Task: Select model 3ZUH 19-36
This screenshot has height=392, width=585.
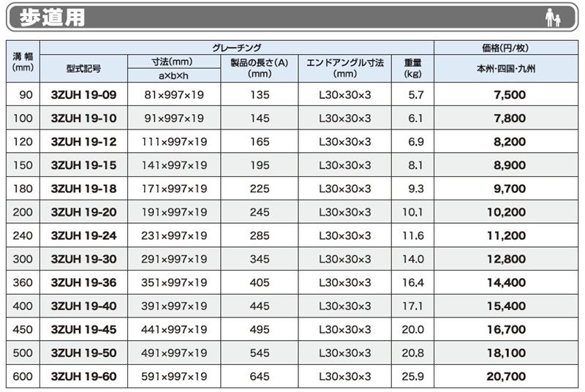Action: pos(83,283)
